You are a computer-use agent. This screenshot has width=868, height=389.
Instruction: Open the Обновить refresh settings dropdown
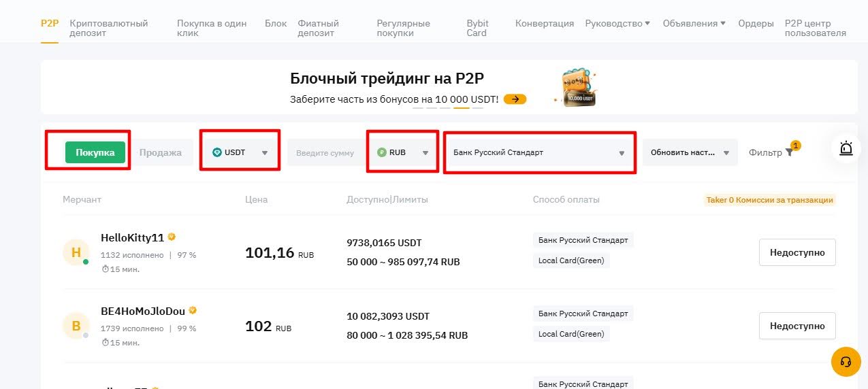pos(690,152)
